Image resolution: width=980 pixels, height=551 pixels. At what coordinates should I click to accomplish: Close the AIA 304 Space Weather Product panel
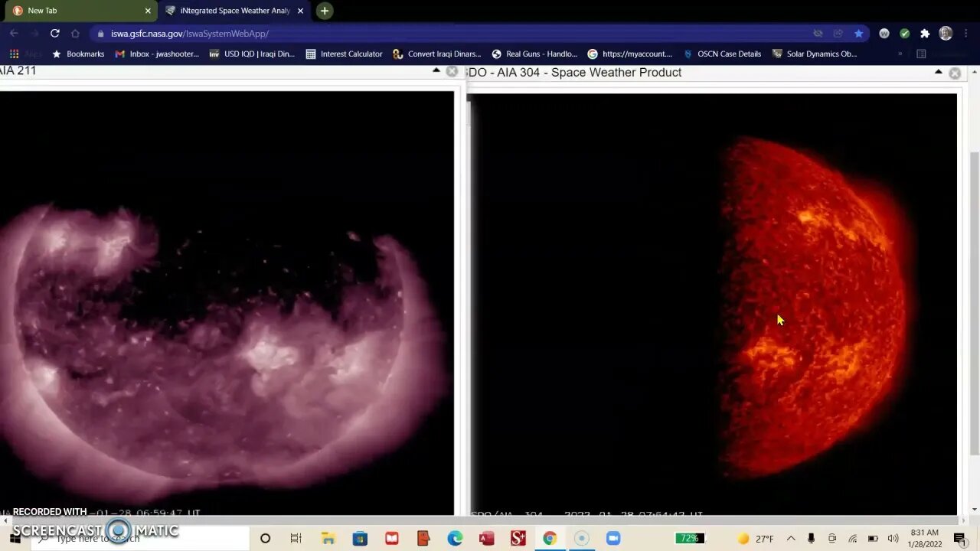955,73
